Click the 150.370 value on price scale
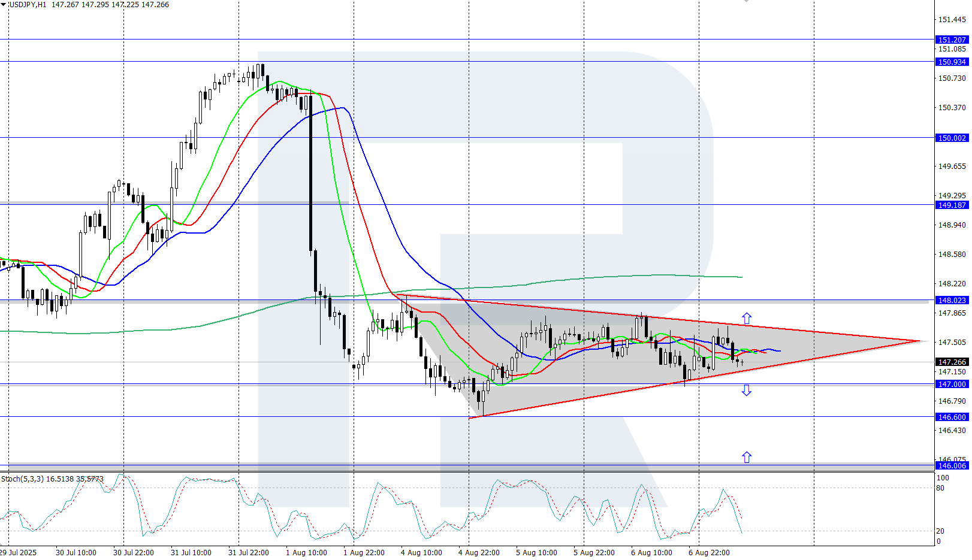 coord(952,107)
